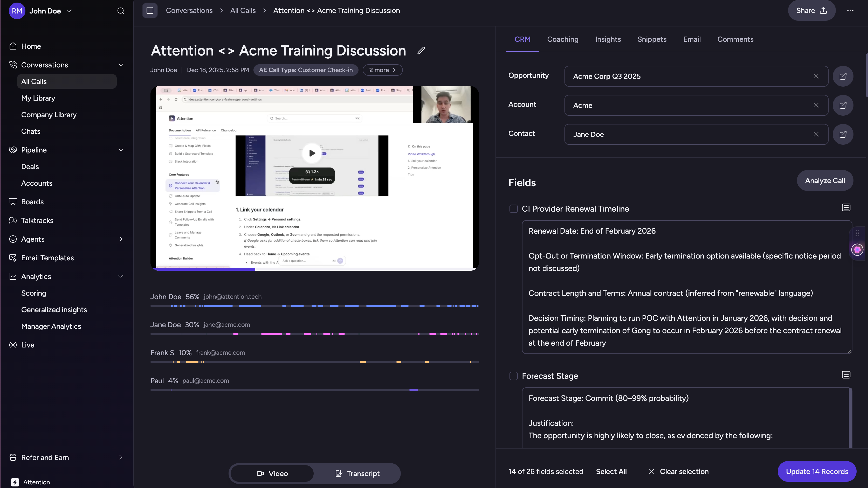Click the search magnifier icon in sidebar
The width and height of the screenshot is (868, 488).
click(x=121, y=11)
